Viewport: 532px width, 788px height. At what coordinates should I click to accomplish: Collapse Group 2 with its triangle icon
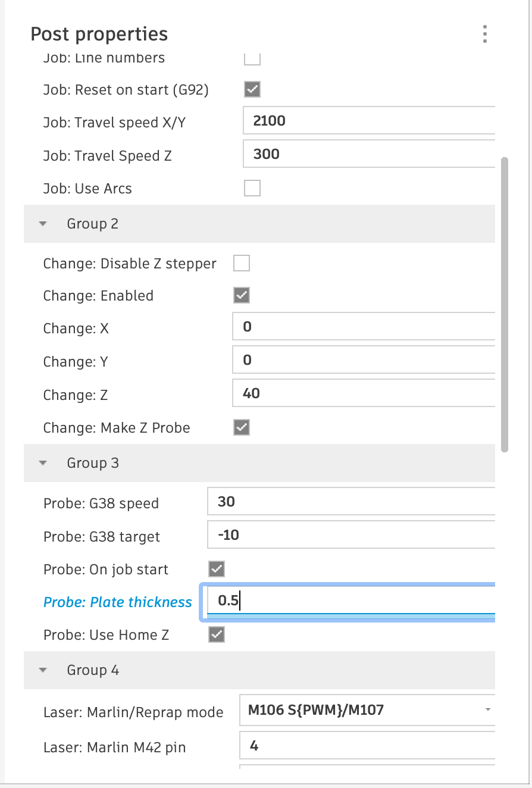42,224
